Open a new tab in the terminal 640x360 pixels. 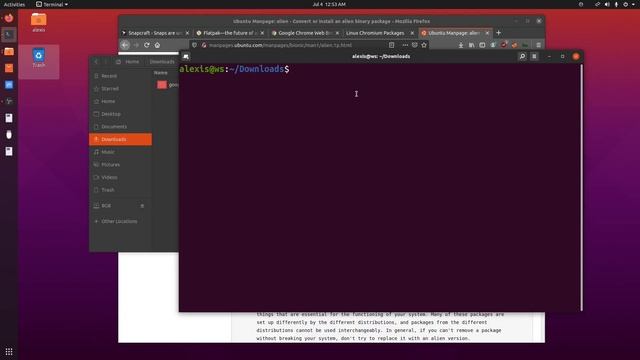coord(186,56)
